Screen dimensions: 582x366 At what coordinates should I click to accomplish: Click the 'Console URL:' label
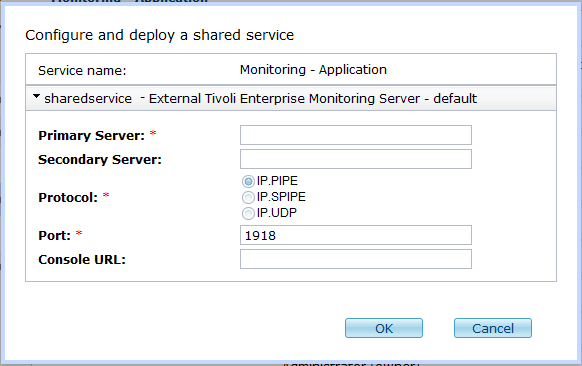pyautogui.click(x=82, y=259)
